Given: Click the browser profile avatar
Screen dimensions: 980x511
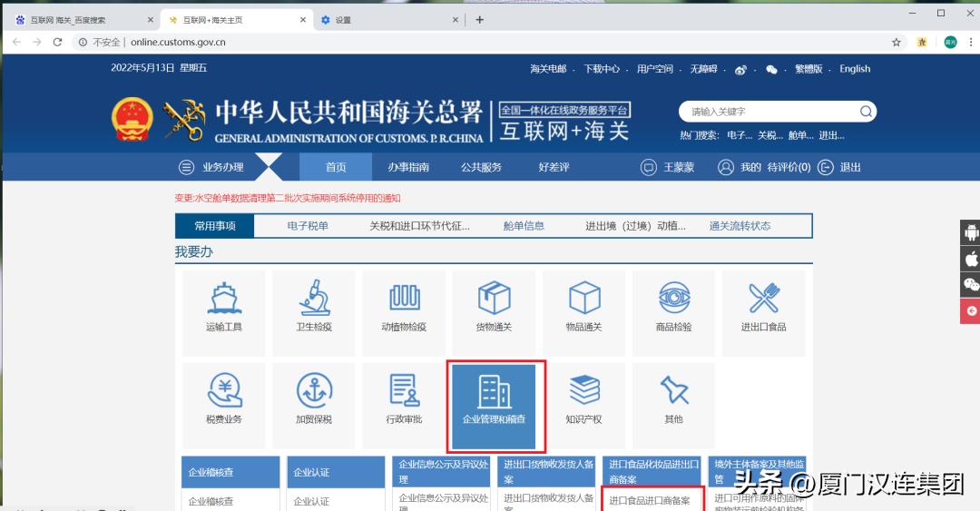Looking at the screenshot, I should coord(950,42).
